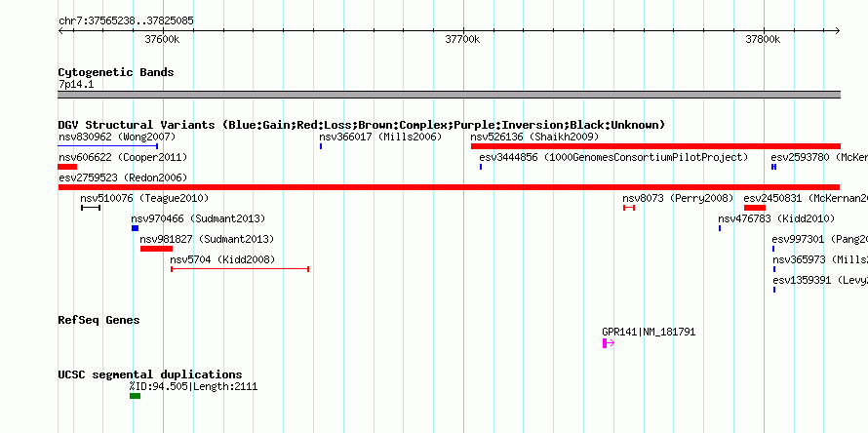Click the RefSeq Genes track title
Screen dimensions: 868x433
[x=99, y=321]
